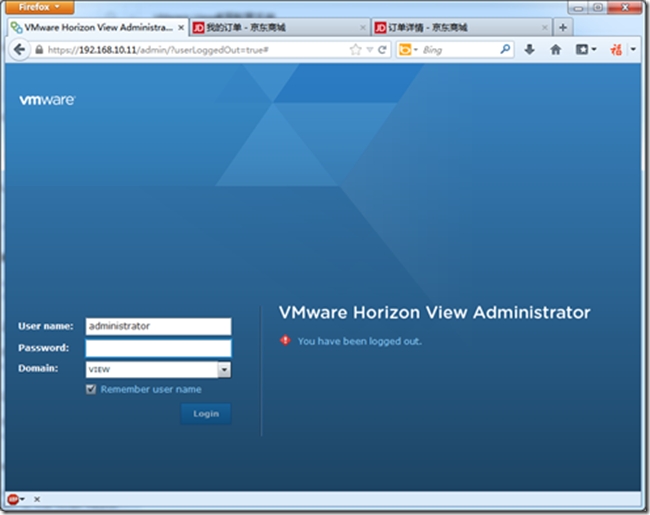Screen dimensions: 650x515
Task: Minimize the Firefox window
Action: (578, 7)
